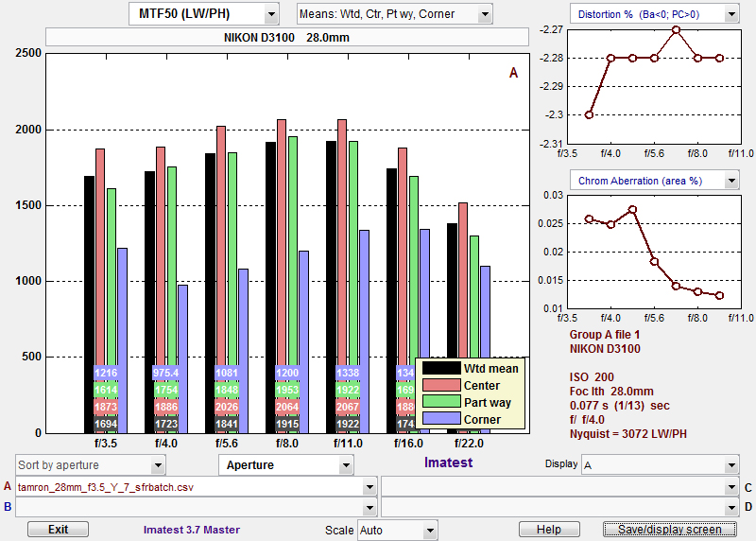Click the ISO 200 info line
The image size is (756, 541).
pos(592,377)
